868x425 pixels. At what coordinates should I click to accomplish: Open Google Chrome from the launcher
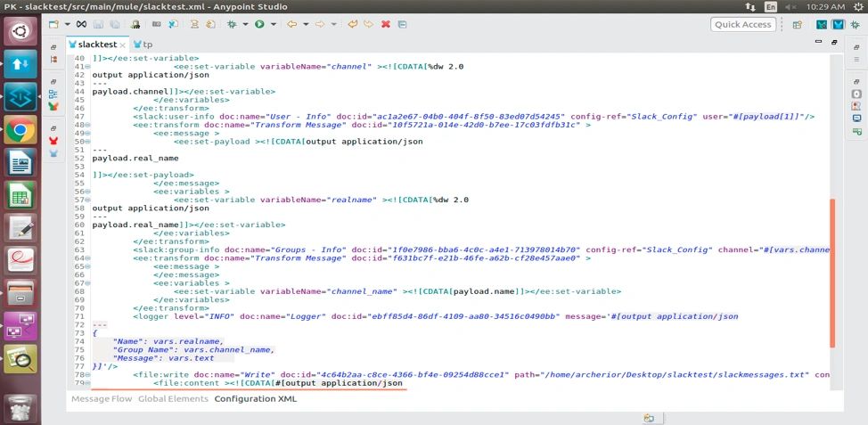click(20, 129)
